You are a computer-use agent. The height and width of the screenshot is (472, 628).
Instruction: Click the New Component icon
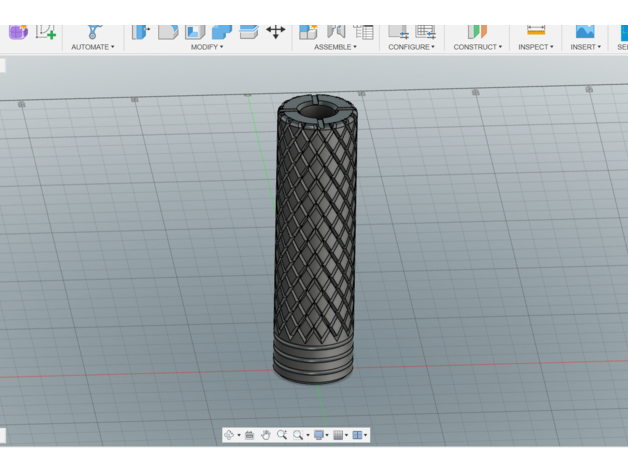coord(308,32)
